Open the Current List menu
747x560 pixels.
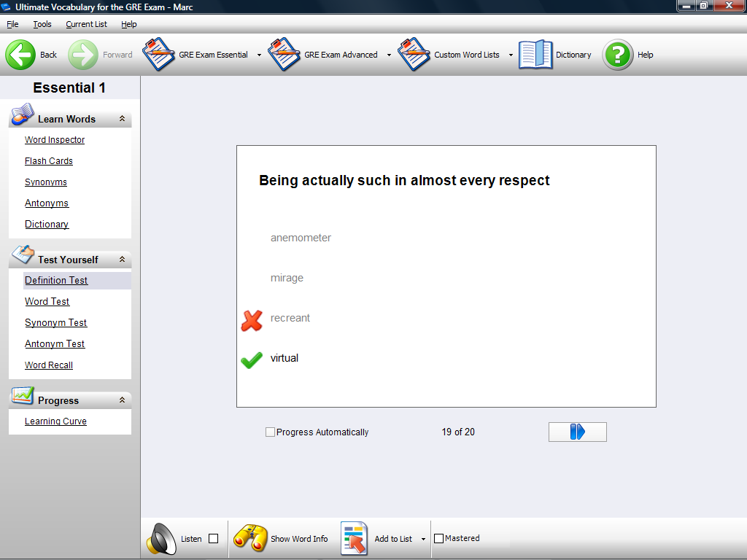(86, 24)
